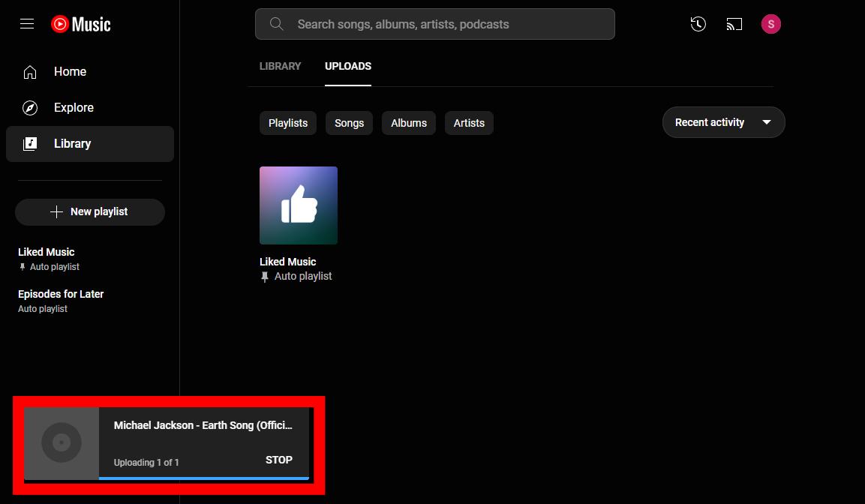The width and height of the screenshot is (865, 504).
Task: Click 'Auto playlist' text under Liked Music card
Action: [x=303, y=276]
